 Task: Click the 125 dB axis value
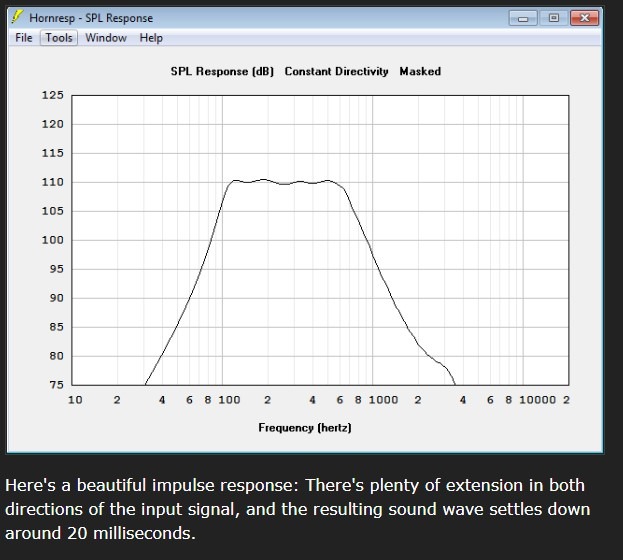coord(52,95)
